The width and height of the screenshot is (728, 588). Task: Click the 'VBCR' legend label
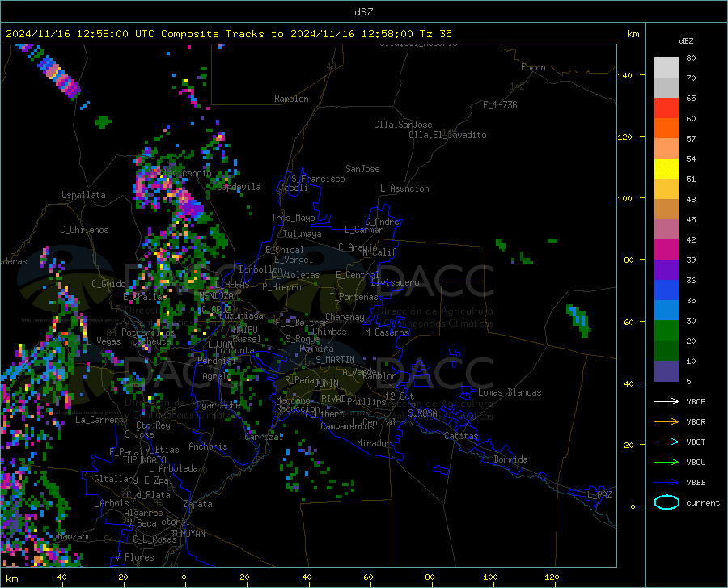coord(696,422)
